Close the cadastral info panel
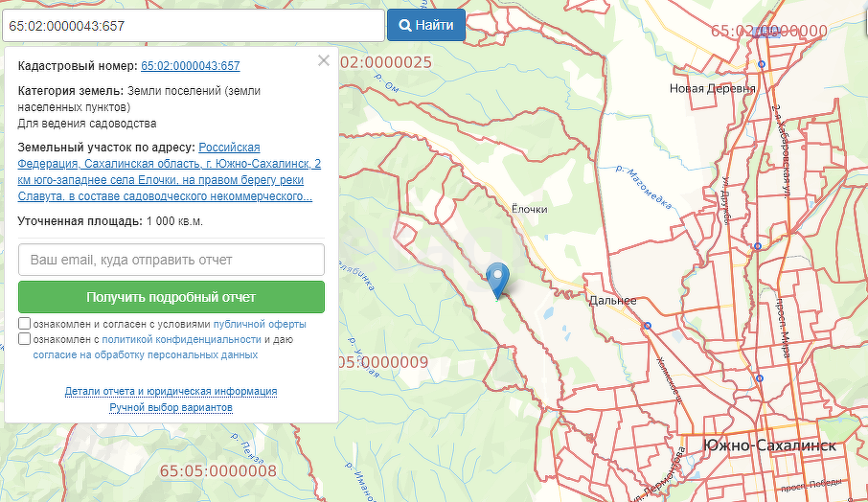Image resolution: width=868 pixels, height=502 pixels. point(324,61)
